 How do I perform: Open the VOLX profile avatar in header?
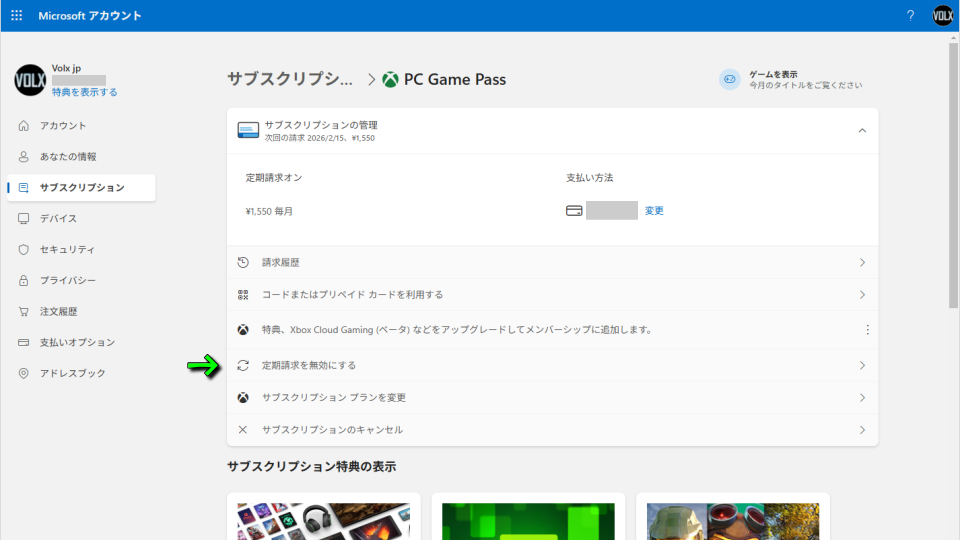pyautogui.click(x=943, y=16)
